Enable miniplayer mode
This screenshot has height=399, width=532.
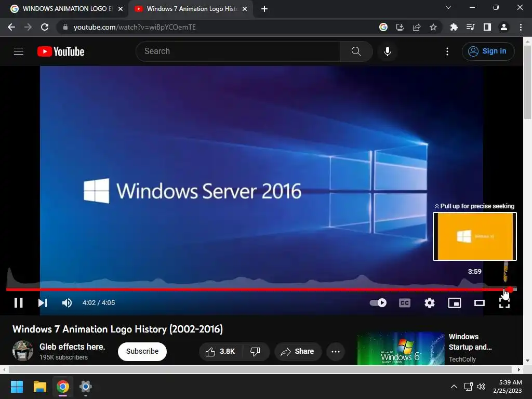tap(454, 303)
